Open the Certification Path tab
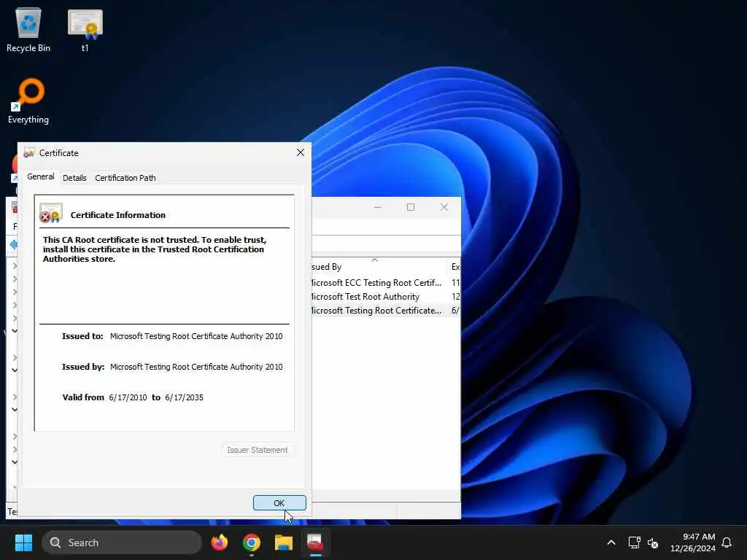This screenshot has height=560, width=747. point(125,178)
